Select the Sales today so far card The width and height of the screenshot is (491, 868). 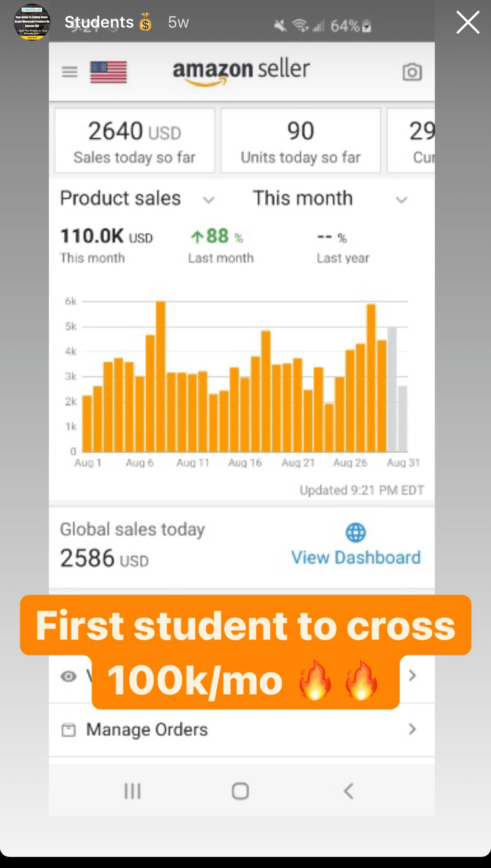click(135, 140)
